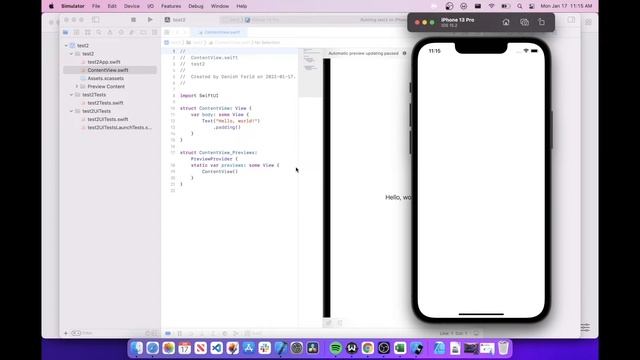Screen dimensions: 640x360
Task: Open the Debug navigator
Action: (x=132, y=32)
